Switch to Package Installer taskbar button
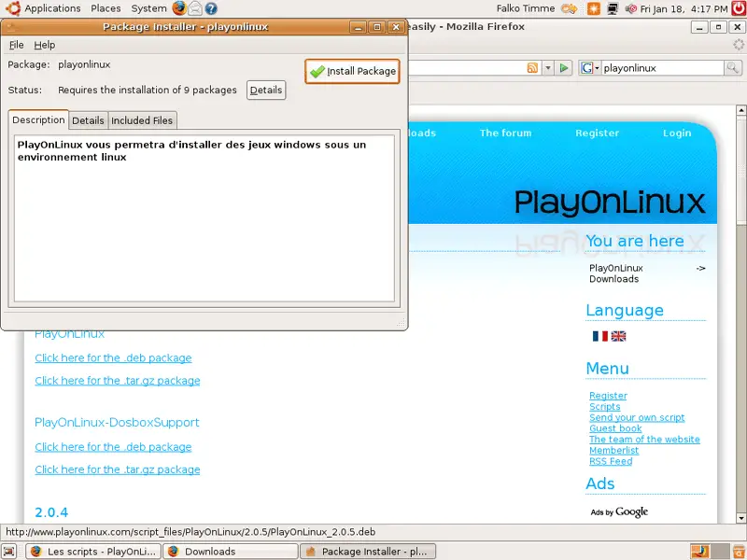The height and width of the screenshot is (560, 747). (x=367, y=552)
